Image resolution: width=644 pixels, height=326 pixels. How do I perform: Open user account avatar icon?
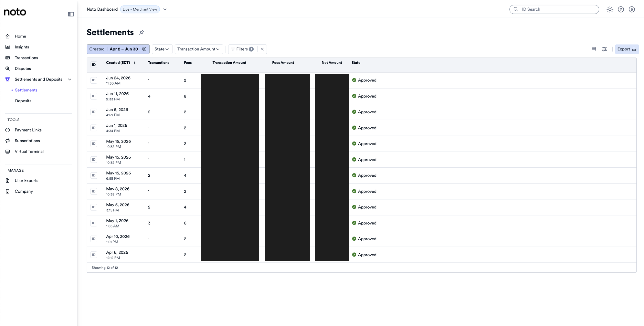(632, 9)
